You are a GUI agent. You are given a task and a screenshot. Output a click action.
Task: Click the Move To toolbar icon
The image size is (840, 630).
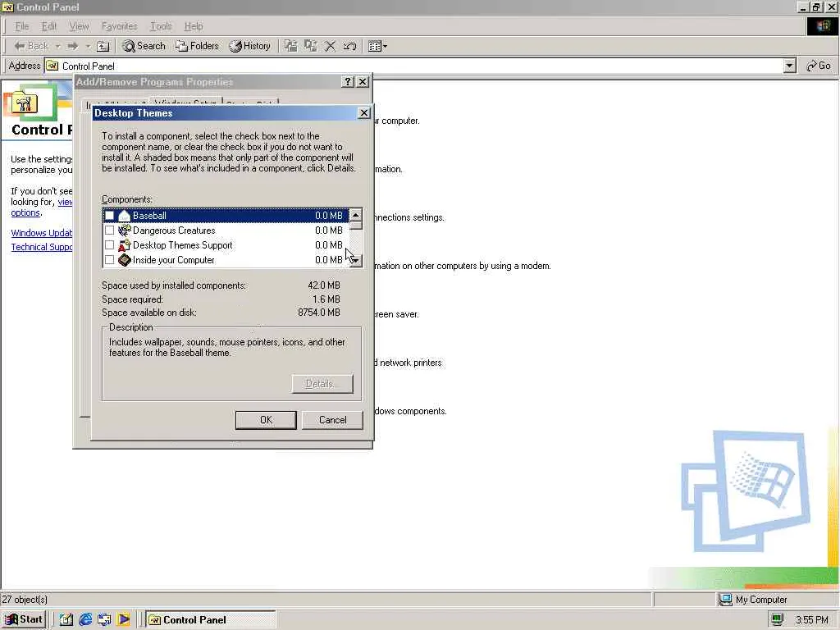(x=291, y=46)
